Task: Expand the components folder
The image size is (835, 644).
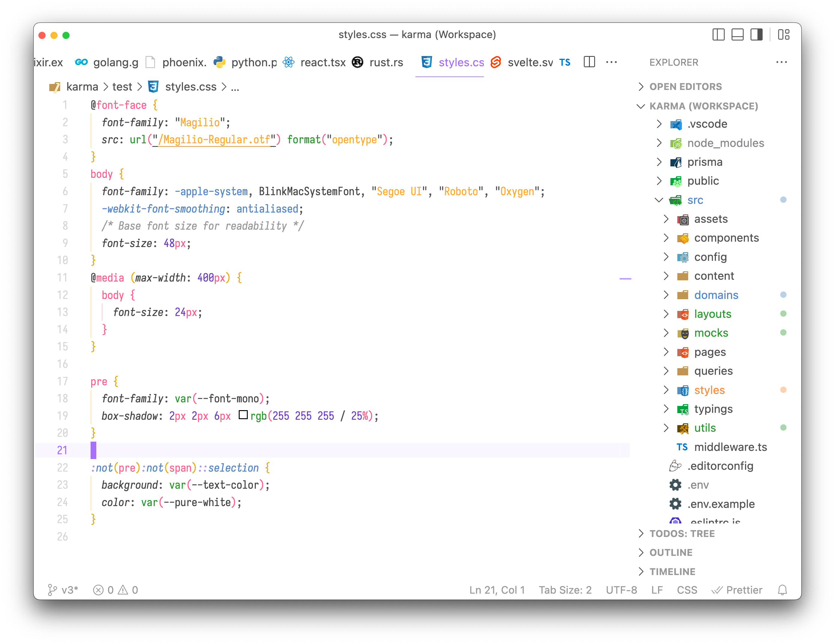Action: pos(726,238)
